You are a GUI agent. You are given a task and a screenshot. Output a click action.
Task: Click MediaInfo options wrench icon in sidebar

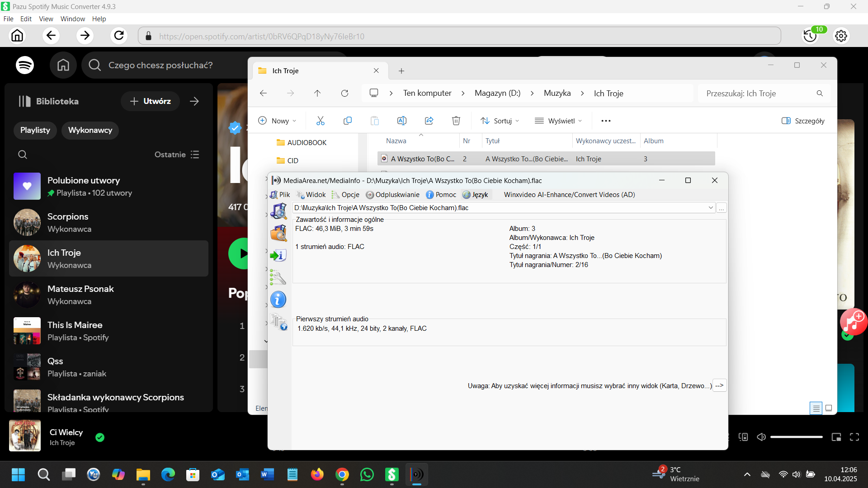tap(278, 277)
